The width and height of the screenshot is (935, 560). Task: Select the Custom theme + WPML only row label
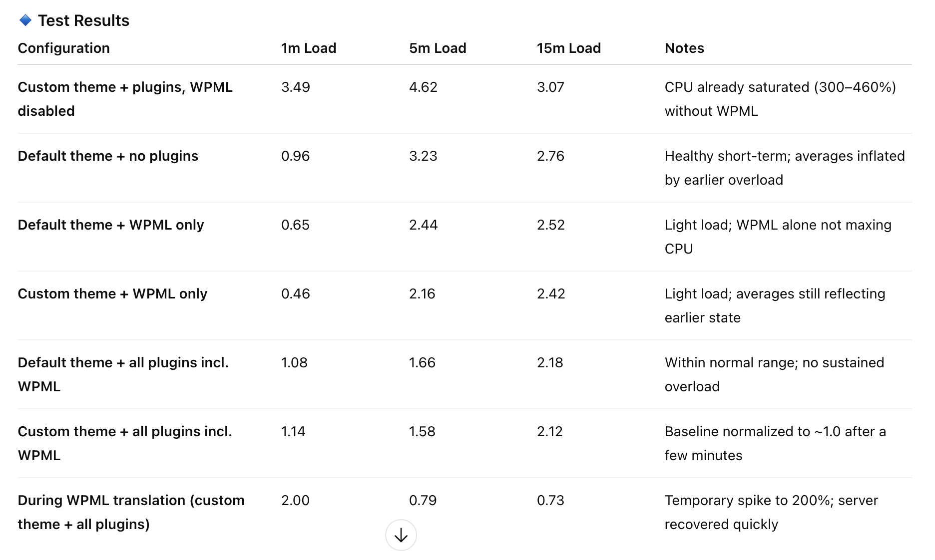coord(112,293)
